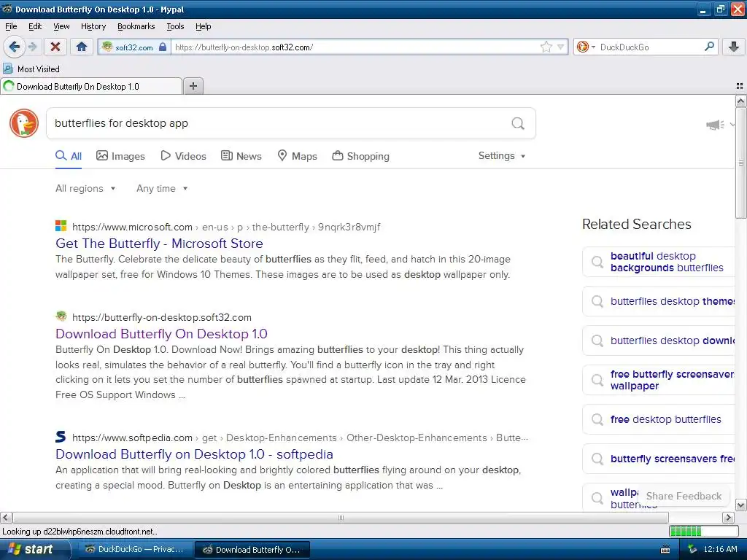Select the All results tab
The image size is (747, 560).
pyautogui.click(x=68, y=156)
